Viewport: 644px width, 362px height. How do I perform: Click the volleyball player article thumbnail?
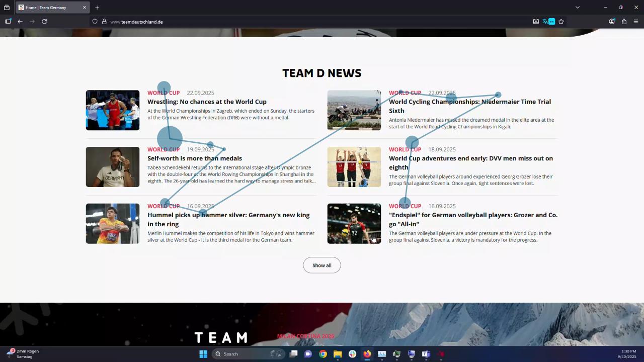tap(354, 223)
